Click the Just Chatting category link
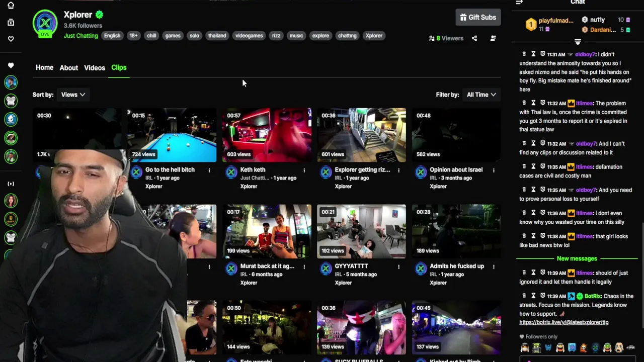The width and height of the screenshot is (644, 362). coord(80,36)
